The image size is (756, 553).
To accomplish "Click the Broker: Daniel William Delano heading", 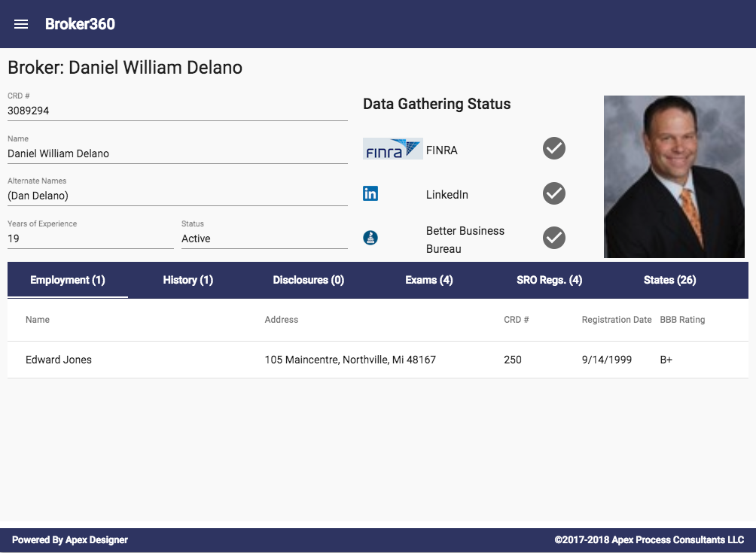I will pyautogui.click(x=125, y=68).
